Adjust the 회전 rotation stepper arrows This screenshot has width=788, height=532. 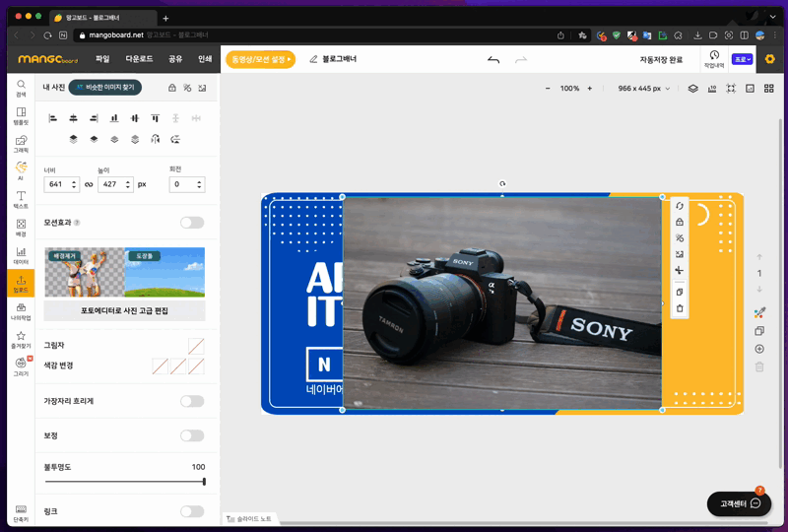coord(200,184)
